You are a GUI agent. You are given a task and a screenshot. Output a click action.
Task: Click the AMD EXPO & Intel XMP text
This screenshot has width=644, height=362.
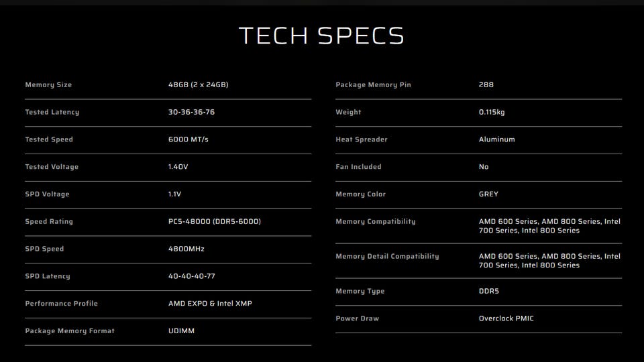(x=210, y=304)
